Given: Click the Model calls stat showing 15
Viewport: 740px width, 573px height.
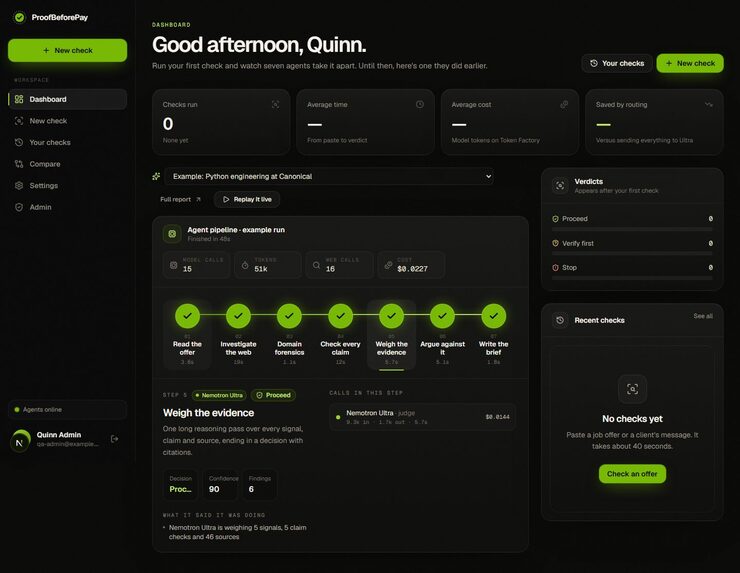Looking at the screenshot, I should tap(197, 265).
